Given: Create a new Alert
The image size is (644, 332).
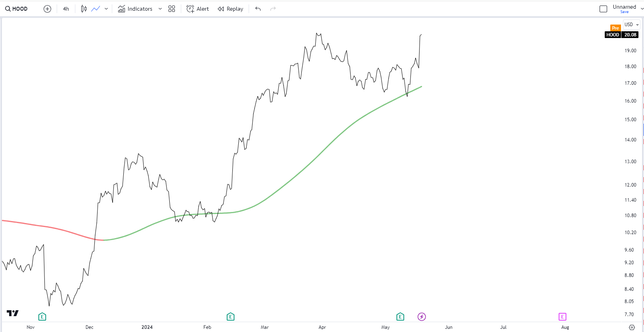Looking at the screenshot, I should pyautogui.click(x=197, y=9).
